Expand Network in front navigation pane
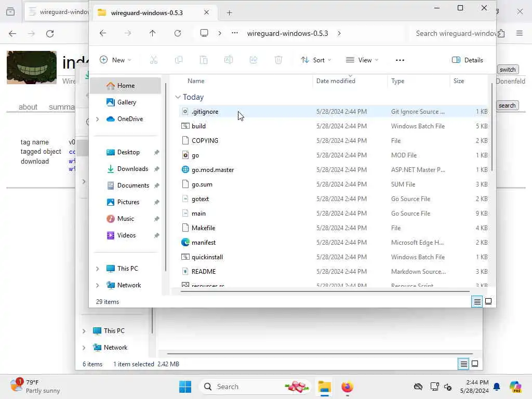 click(x=97, y=285)
